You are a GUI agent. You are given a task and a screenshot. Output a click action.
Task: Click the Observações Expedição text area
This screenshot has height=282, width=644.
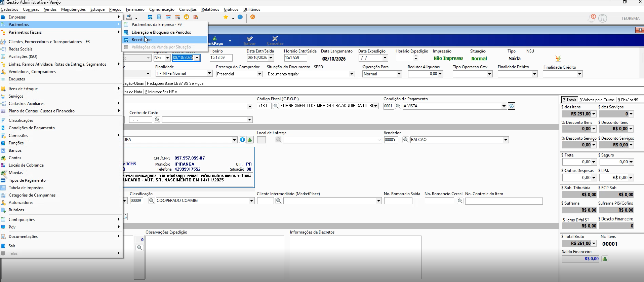214,257
